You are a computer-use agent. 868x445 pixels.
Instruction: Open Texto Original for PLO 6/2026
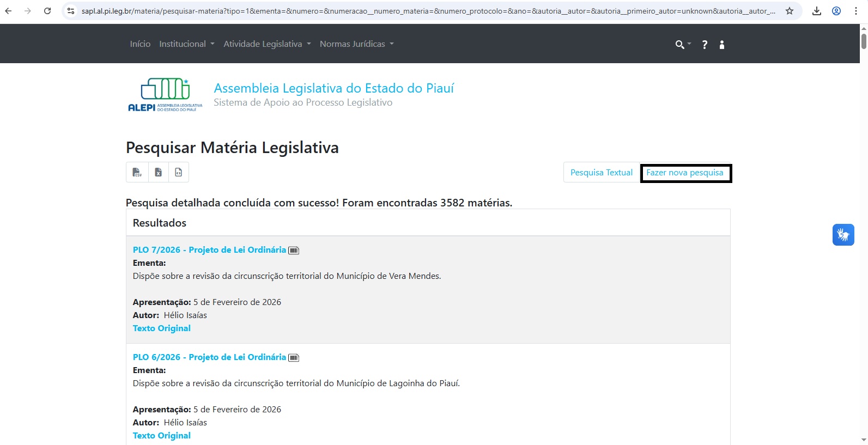(162, 436)
